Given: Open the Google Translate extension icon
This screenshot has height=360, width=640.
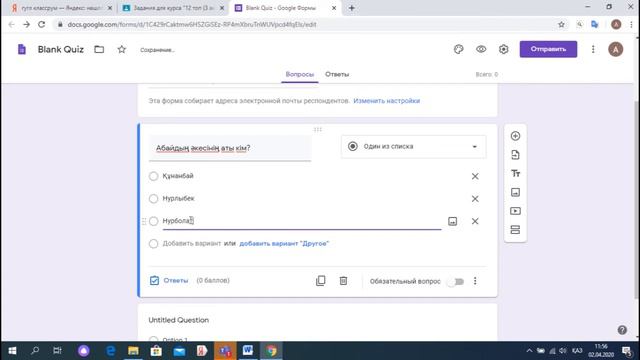Looking at the screenshot, I should tap(595, 24).
